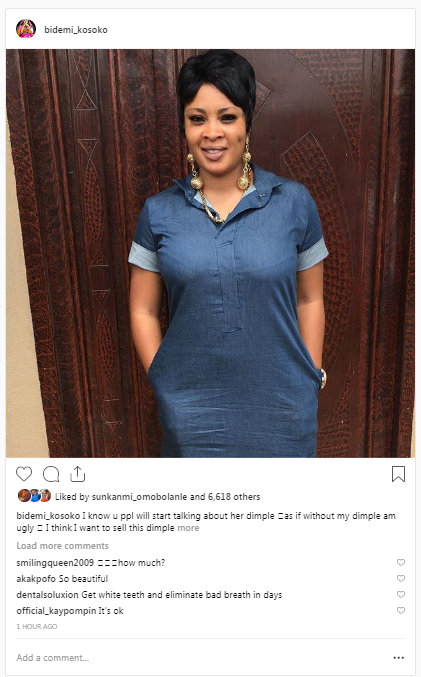Image resolution: width=421 pixels, height=677 pixels.
Task: Open the three-dot more options menu
Action: coord(399,658)
